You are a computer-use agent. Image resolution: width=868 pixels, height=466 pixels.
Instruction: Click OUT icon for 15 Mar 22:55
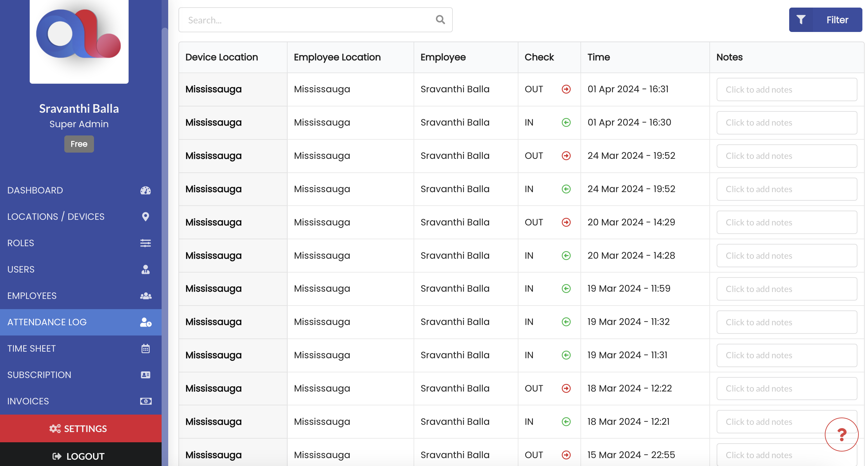566,455
